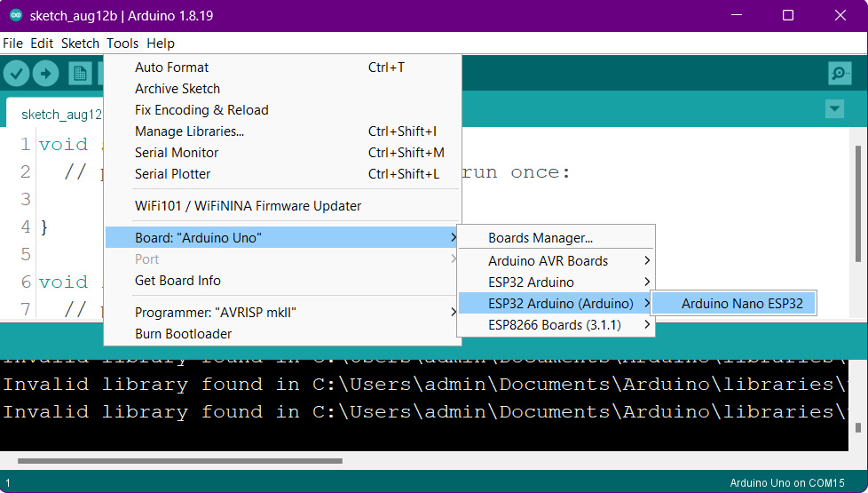Click Get Board Info menu item
This screenshot has height=493, width=868.
click(x=178, y=281)
